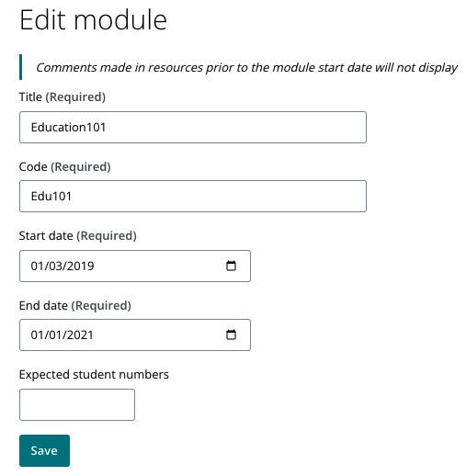
Task: Click the Title (Required) label
Action: point(63,96)
